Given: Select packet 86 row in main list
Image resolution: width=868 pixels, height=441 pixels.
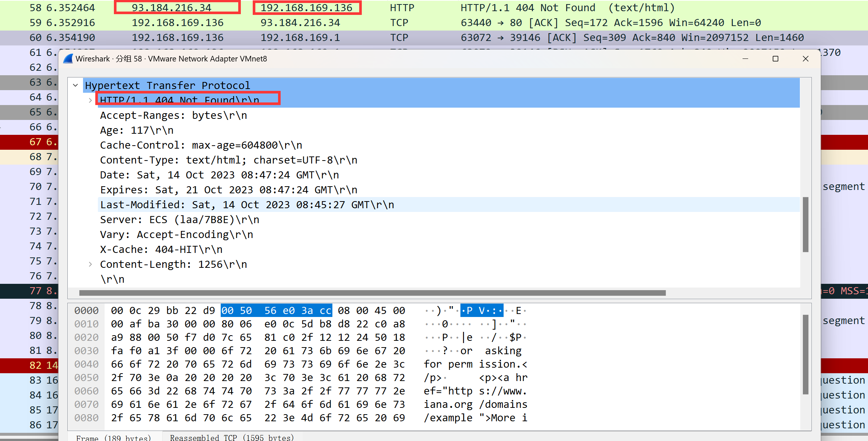Looking at the screenshot, I should click(x=29, y=425).
